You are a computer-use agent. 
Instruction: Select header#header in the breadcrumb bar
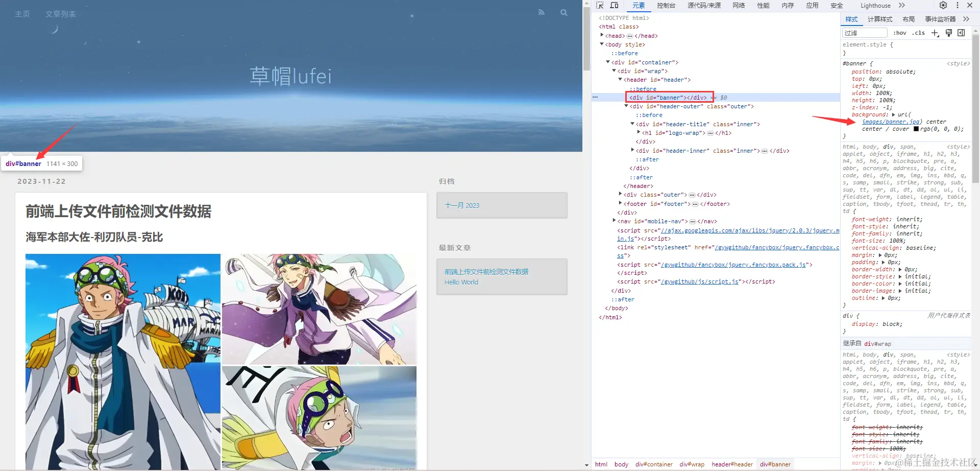pyautogui.click(x=732, y=464)
